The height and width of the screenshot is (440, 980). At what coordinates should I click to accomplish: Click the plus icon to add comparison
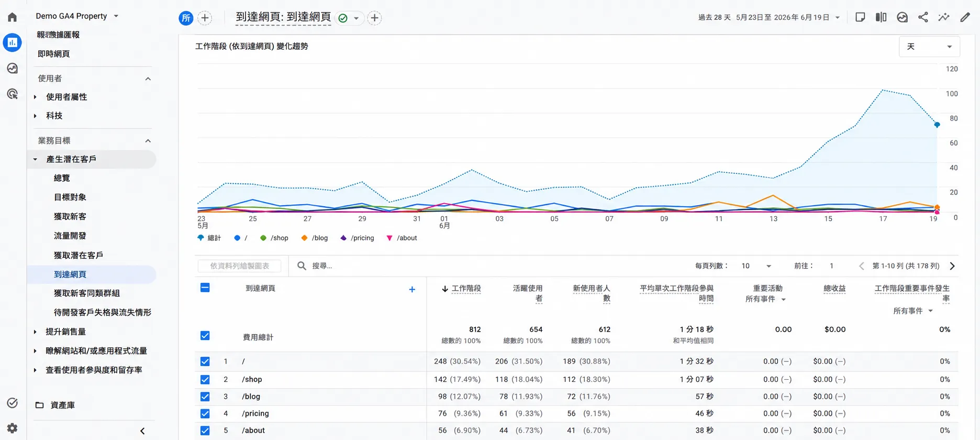click(x=205, y=18)
